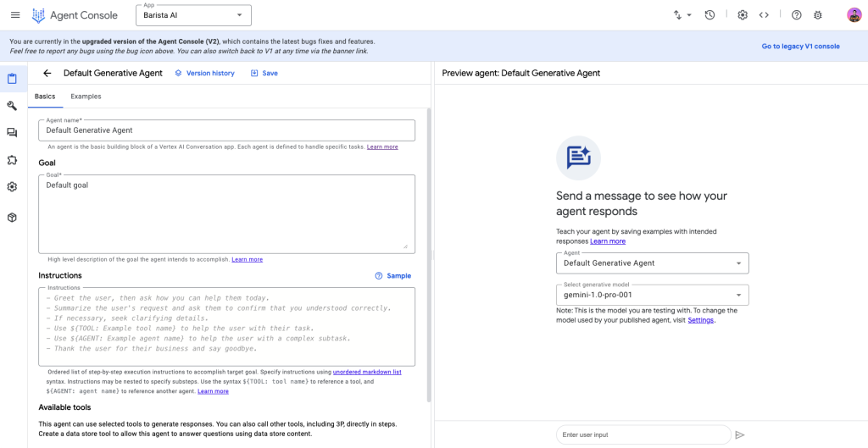Save the agent
This screenshot has width=868, height=448.
(264, 73)
